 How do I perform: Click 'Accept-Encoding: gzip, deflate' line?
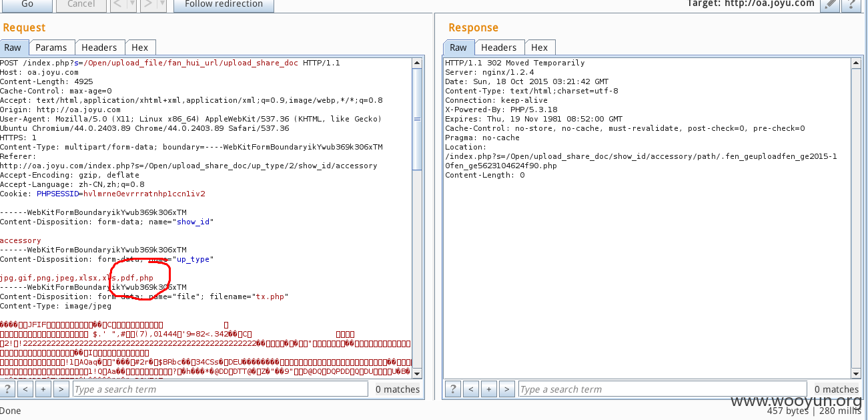pyautogui.click(x=69, y=175)
